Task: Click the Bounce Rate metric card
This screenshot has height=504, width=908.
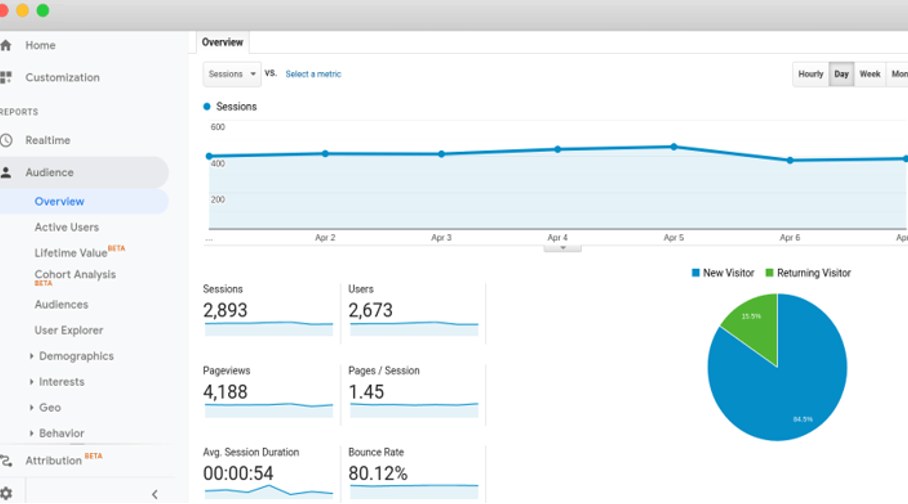Action: click(412, 470)
